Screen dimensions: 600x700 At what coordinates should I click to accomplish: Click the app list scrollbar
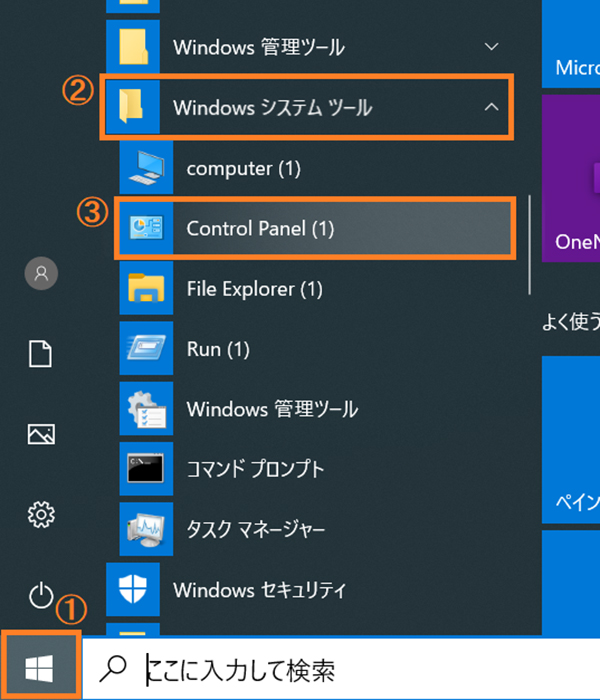[x=529, y=250]
